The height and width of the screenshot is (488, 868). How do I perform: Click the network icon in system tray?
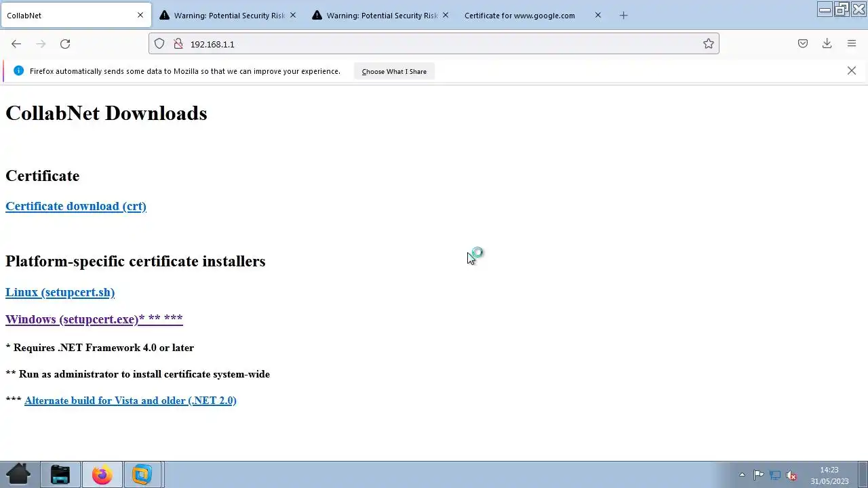coord(775,475)
